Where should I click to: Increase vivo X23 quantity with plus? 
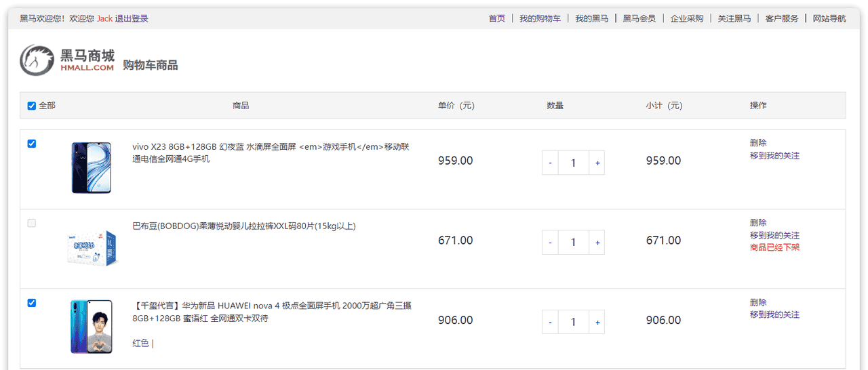pos(597,163)
